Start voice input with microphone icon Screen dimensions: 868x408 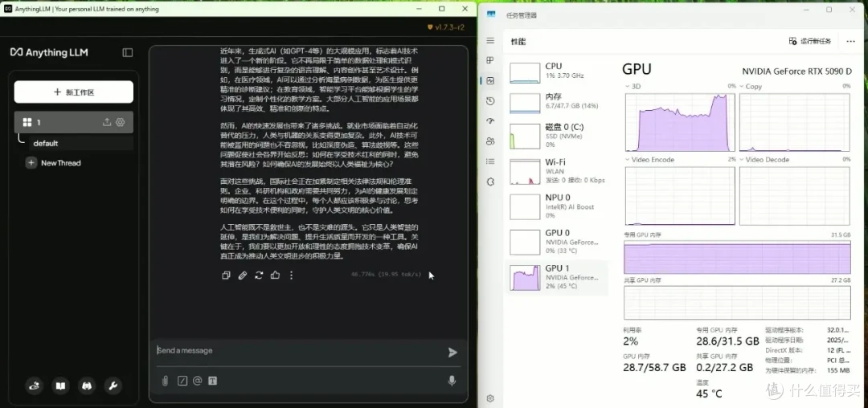(452, 381)
